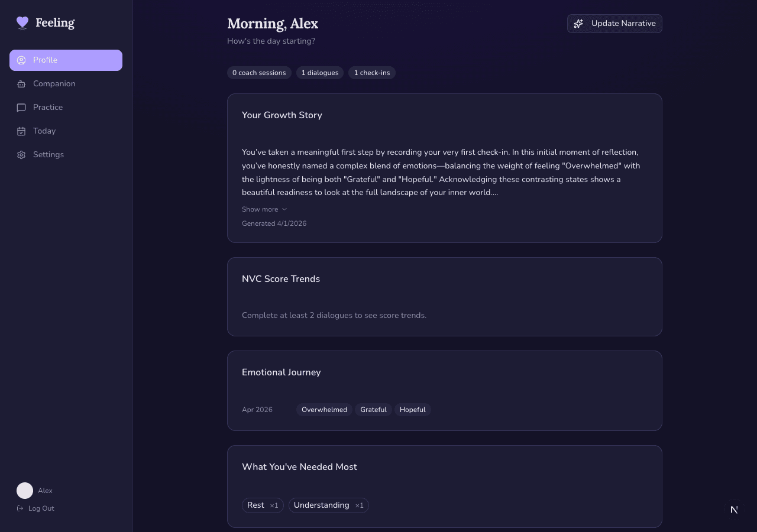Select the Grateful emotion tag

pyautogui.click(x=373, y=410)
